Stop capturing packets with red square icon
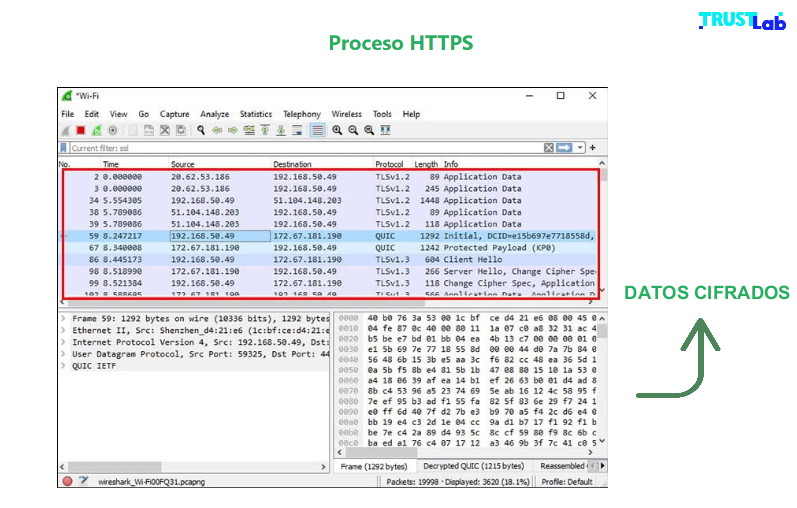797x508 pixels. pyautogui.click(x=81, y=130)
